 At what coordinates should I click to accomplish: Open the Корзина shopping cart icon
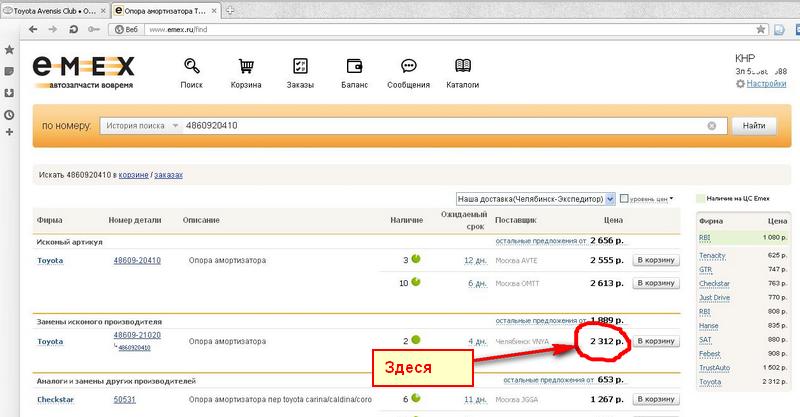[245, 68]
